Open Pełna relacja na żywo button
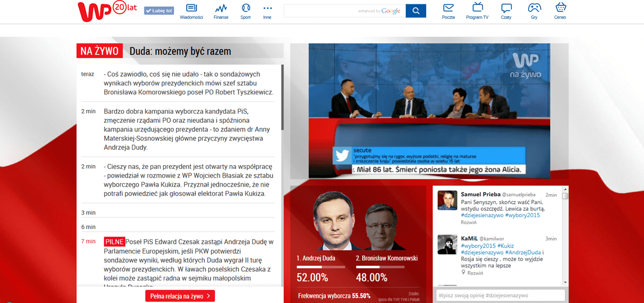The height and width of the screenshot is (303, 644). tap(180, 295)
